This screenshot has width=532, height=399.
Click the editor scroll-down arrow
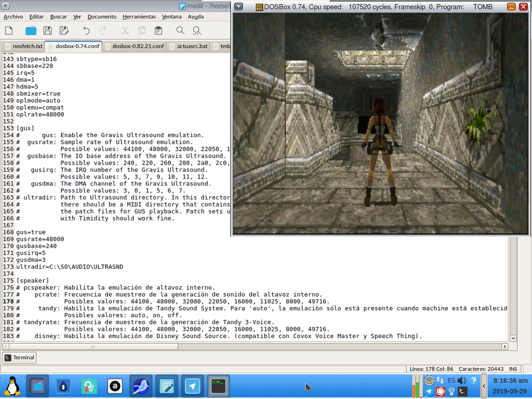(513, 338)
